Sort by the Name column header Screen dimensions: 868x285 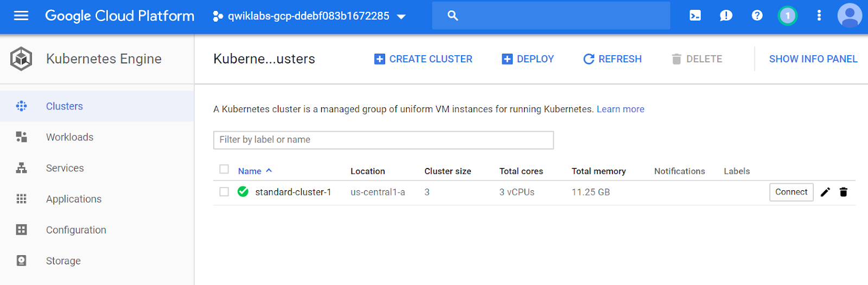[x=250, y=171]
